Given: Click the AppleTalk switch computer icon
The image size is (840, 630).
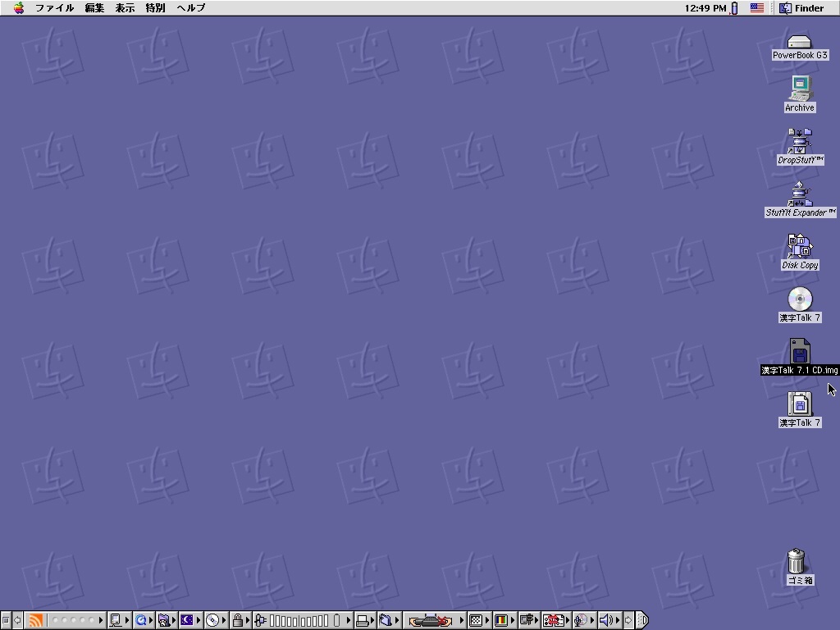Looking at the screenshot, I should (116, 620).
